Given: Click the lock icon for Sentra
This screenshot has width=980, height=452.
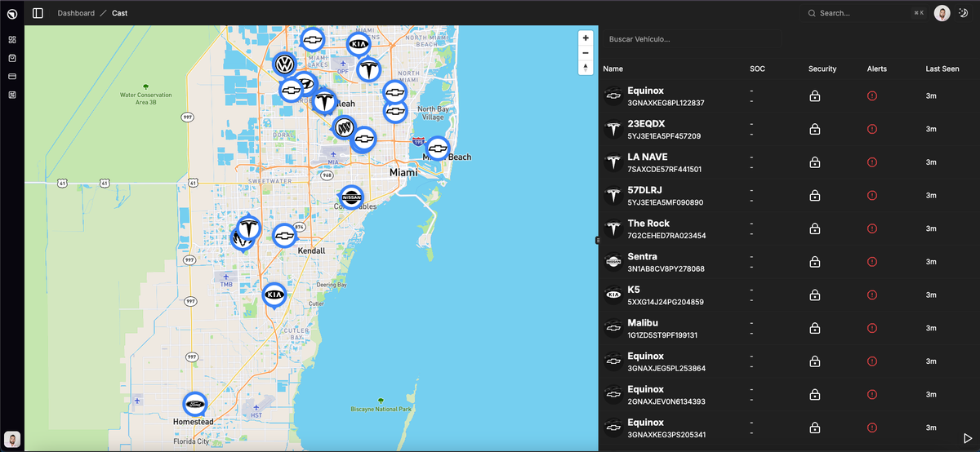Looking at the screenshot, I should pos(814,262).
